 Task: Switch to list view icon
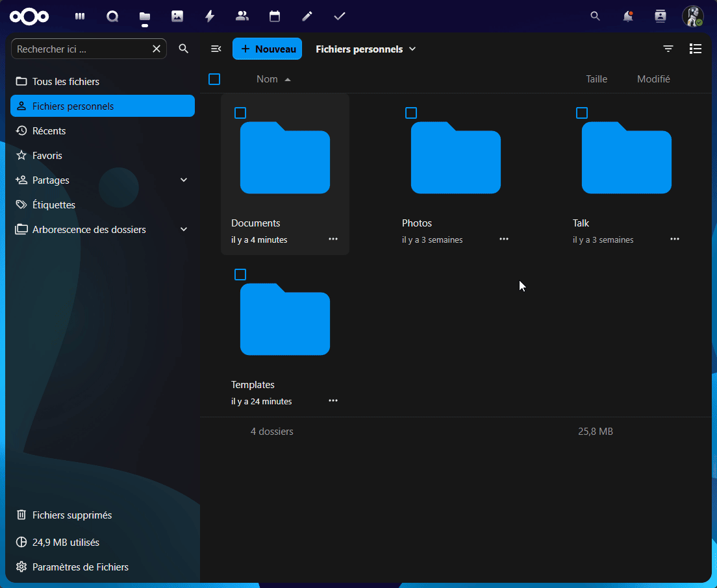696,49
